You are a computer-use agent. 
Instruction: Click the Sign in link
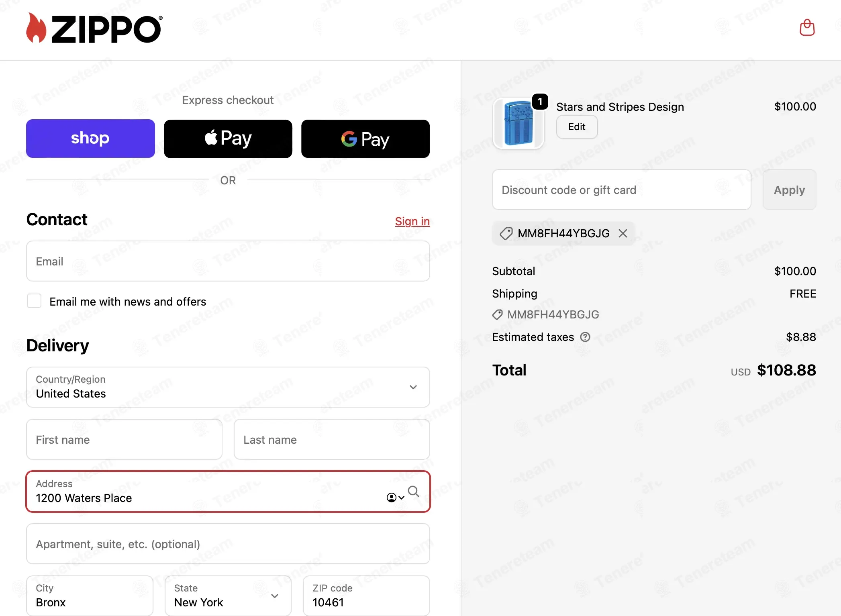click(412, 221)
